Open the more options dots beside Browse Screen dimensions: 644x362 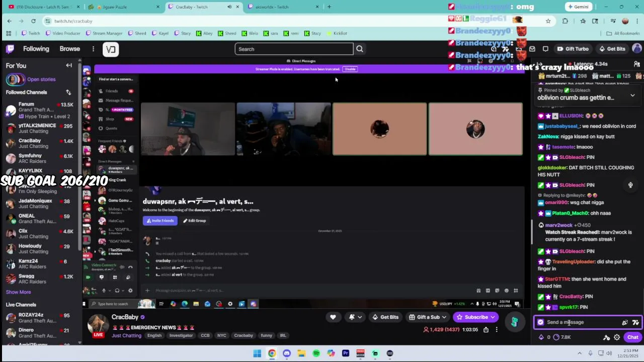click(93, 49)
